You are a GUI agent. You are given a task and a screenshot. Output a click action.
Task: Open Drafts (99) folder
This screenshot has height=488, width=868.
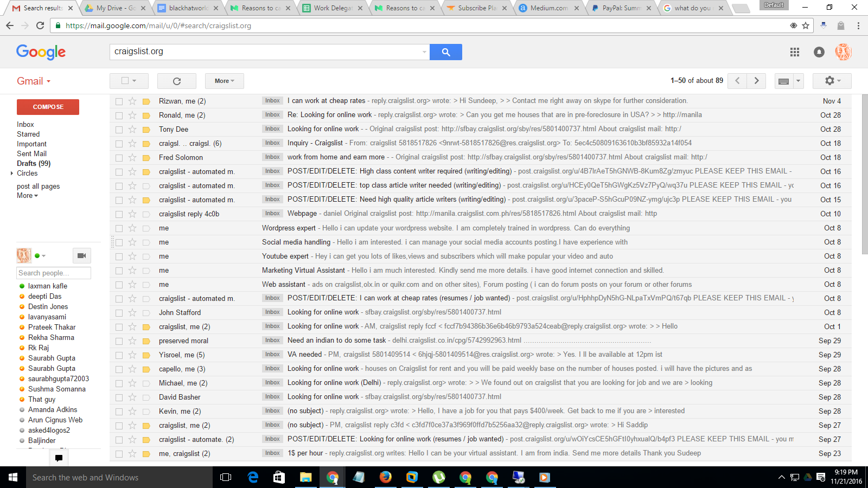pos(34,163)
